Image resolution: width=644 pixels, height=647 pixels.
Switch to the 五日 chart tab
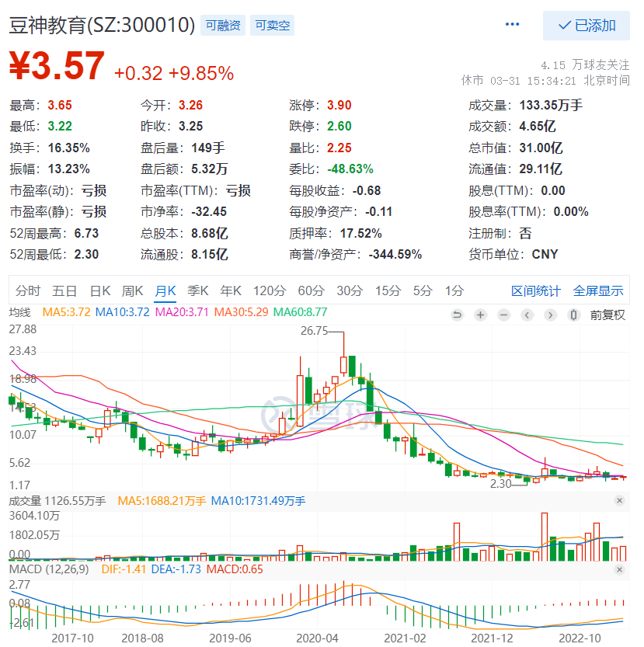tap(64, 291)
